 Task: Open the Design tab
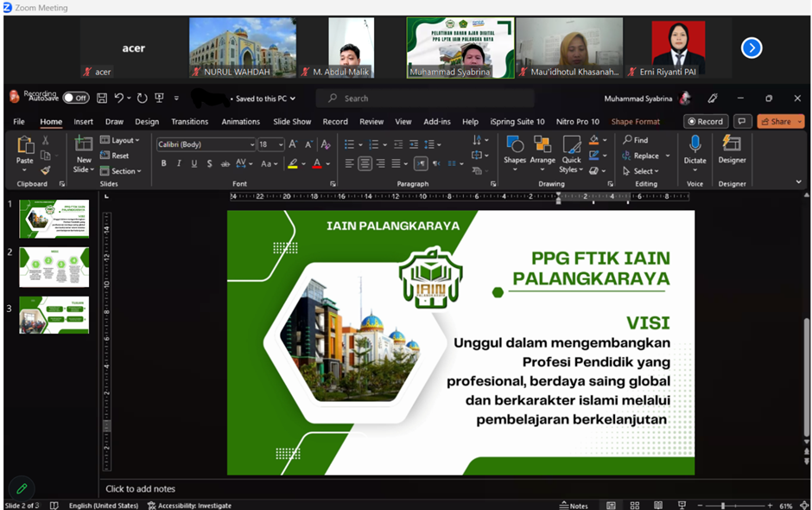click(x=147, y=122)
